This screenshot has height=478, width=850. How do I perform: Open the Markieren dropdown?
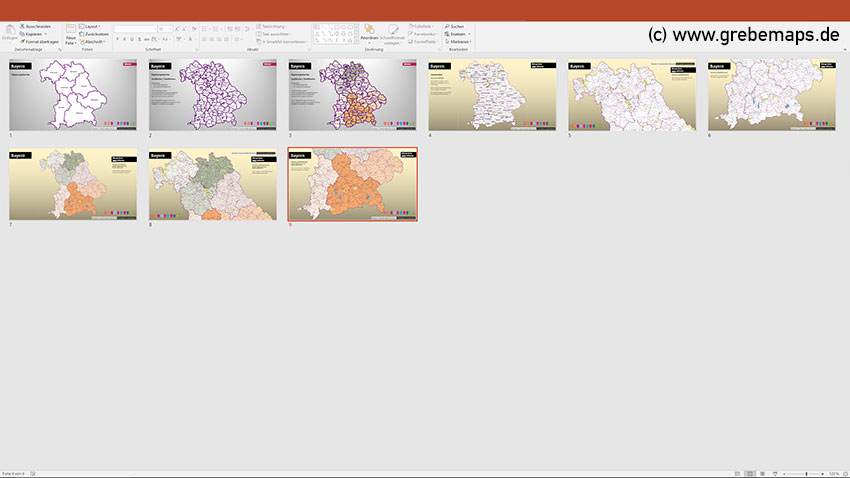(459, 41)
